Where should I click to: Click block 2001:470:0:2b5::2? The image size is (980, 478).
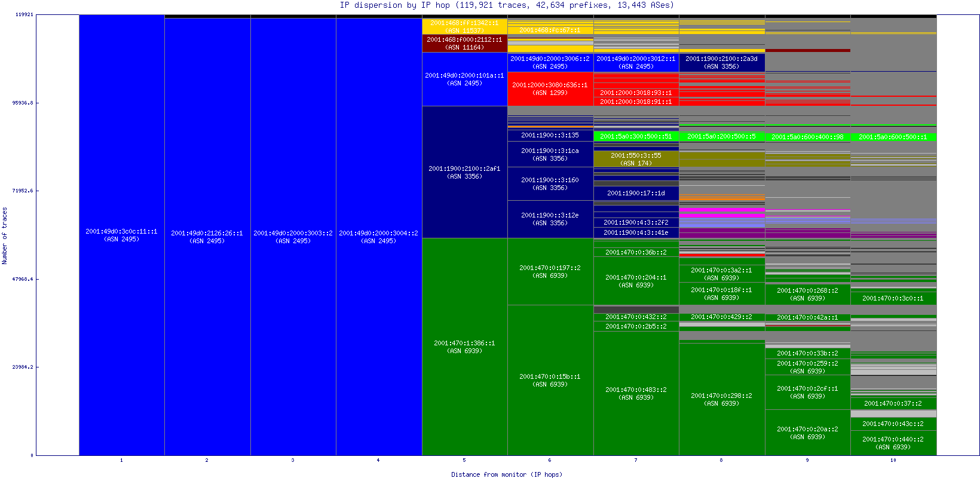636,326
